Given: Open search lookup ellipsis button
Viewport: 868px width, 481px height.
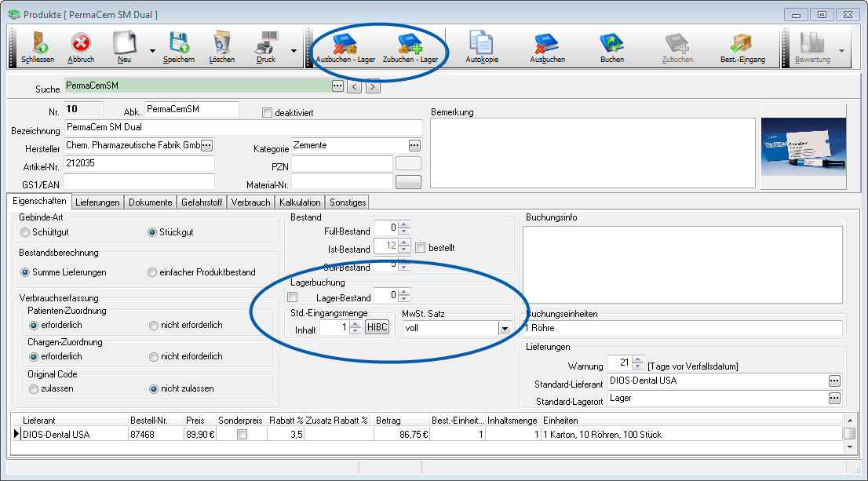Looking at the screenshot, I should (337, 86).
